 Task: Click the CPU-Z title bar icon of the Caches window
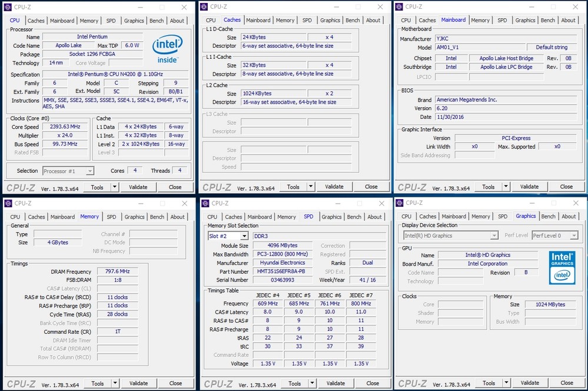205,7
